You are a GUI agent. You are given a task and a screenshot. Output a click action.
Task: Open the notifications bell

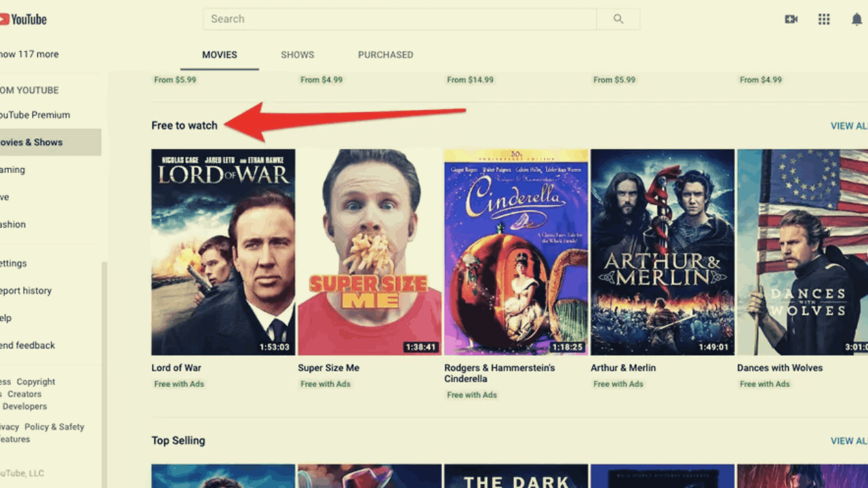(x=856, y=19)
